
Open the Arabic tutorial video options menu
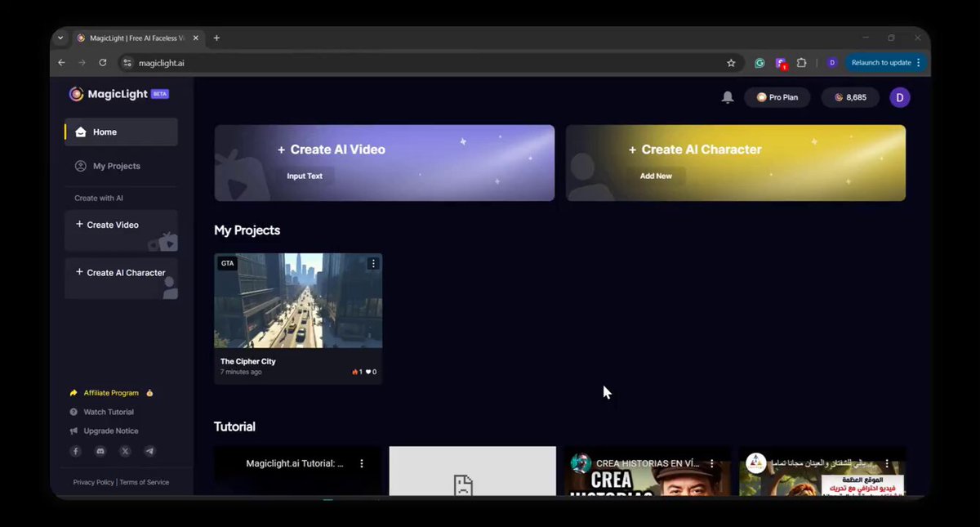click(887, 463)
